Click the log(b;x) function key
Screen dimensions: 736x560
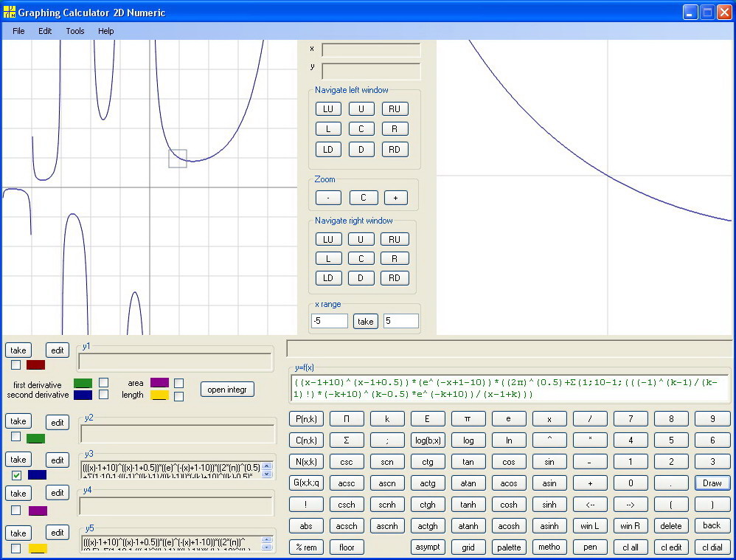[428, 440]
